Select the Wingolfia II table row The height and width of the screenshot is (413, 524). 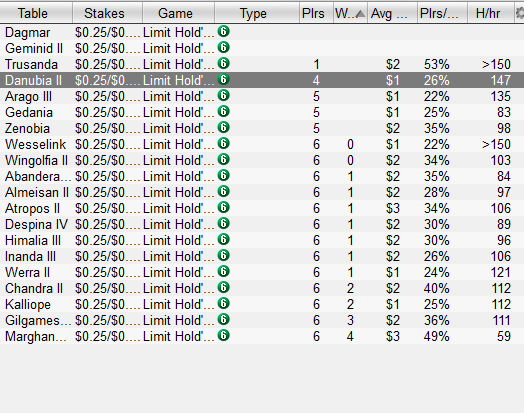(x=262, y=160)
